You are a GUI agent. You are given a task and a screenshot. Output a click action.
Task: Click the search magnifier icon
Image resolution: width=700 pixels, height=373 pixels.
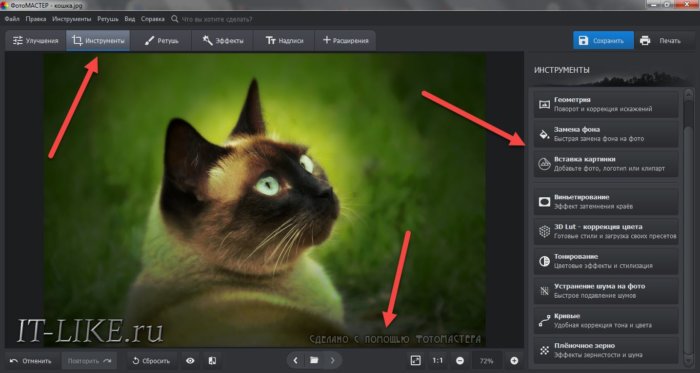tap(174, 19)
